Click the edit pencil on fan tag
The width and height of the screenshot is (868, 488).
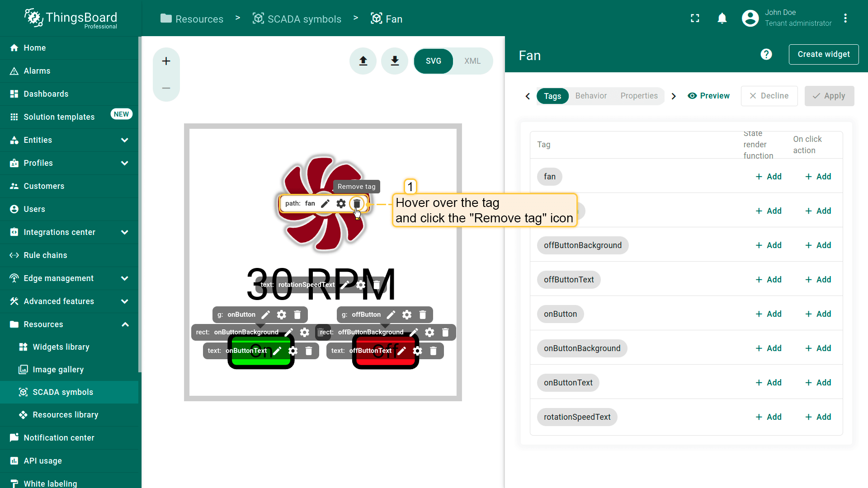pos(325,204)
